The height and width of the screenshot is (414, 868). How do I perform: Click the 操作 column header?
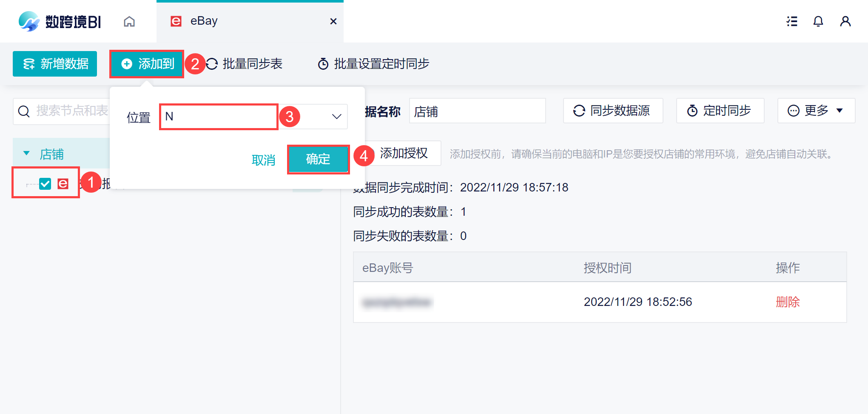(x=788, y=268)
